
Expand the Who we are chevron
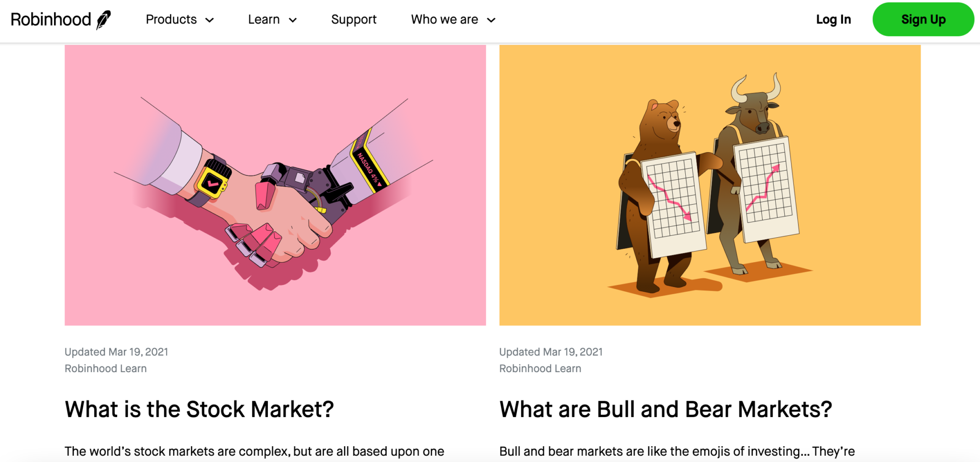(x=491, y=20)
